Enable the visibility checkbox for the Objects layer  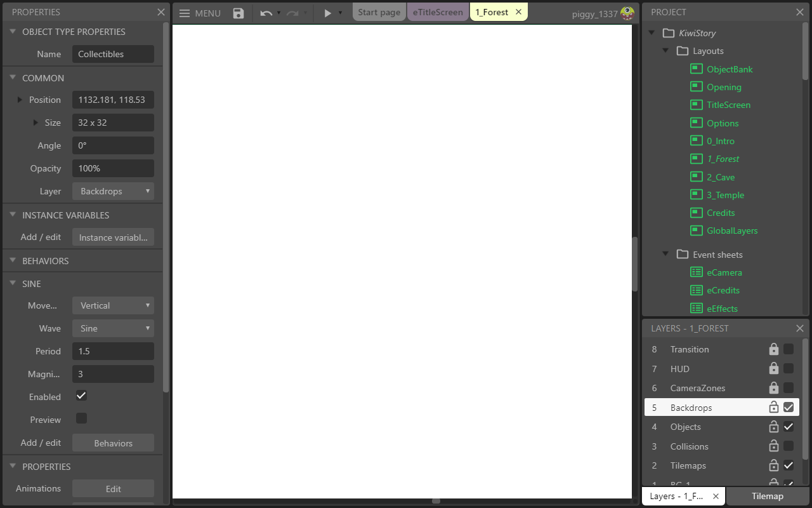789,427
